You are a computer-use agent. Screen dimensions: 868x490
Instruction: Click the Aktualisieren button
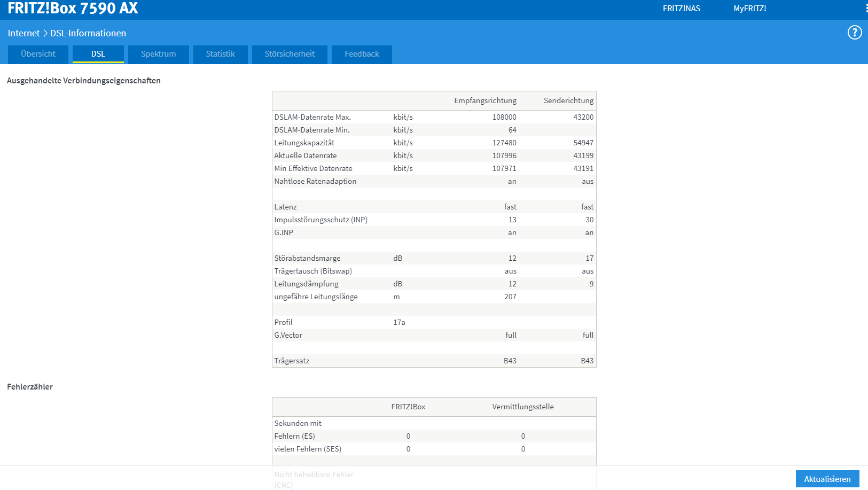(x=827, y=479)
